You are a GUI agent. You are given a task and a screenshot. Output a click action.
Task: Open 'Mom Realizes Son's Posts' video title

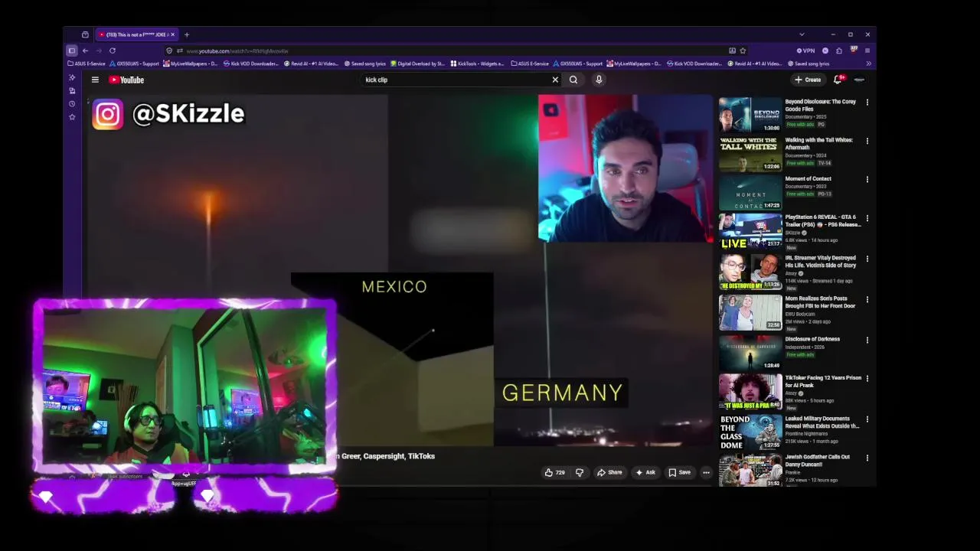(x=820, y=302)
